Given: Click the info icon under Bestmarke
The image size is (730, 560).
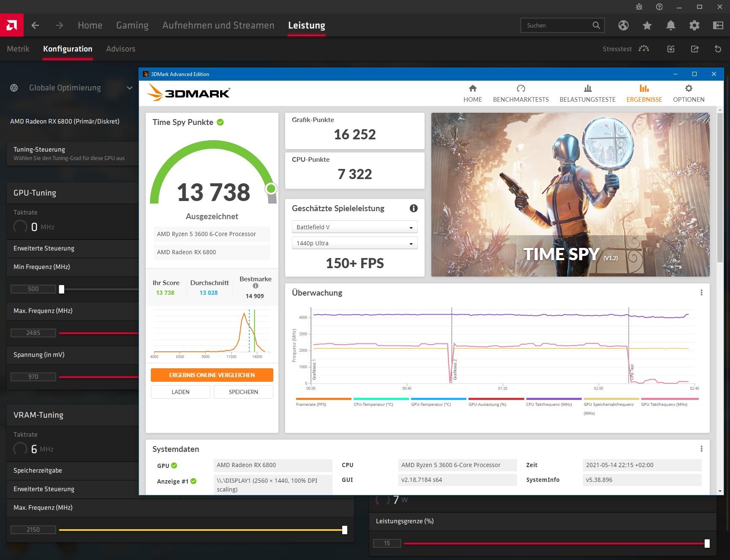Looking at the screenshot, I should coord(255,286).
